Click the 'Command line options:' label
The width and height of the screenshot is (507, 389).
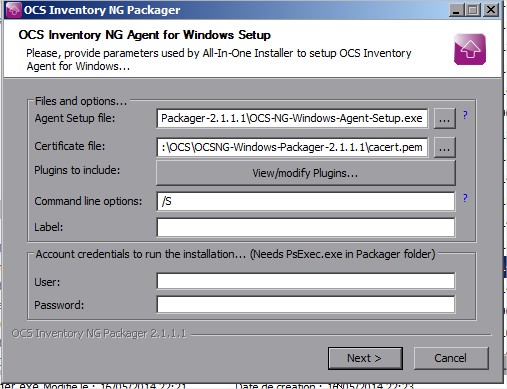point(88,201)
